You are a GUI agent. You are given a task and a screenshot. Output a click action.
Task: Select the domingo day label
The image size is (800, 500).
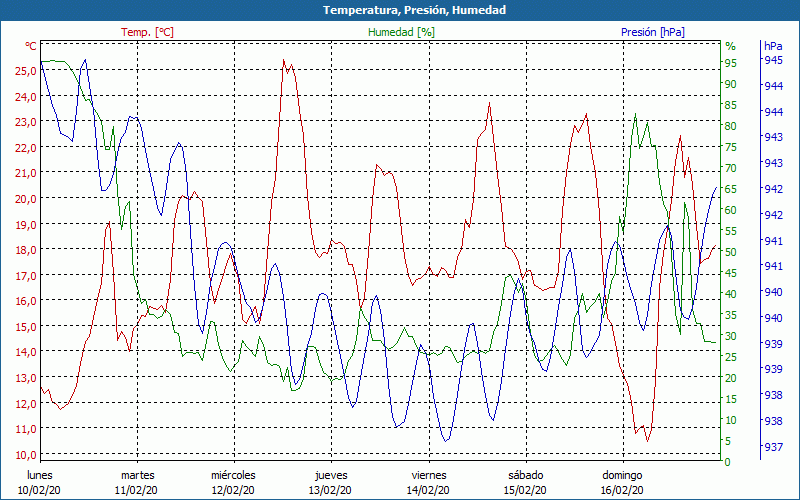pyautogui.click(x=622, y=475)
